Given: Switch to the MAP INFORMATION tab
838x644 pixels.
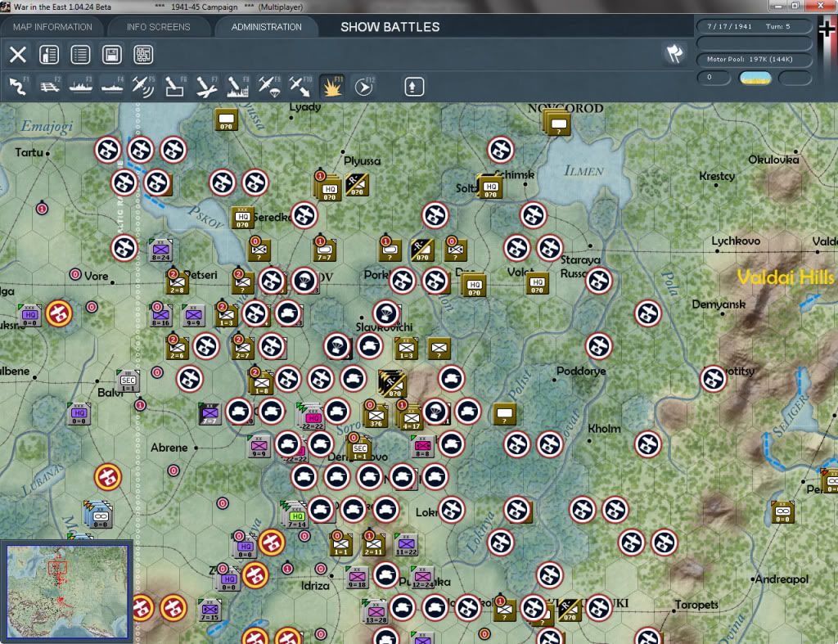Looking at the screenshot, I should [52, 27].
